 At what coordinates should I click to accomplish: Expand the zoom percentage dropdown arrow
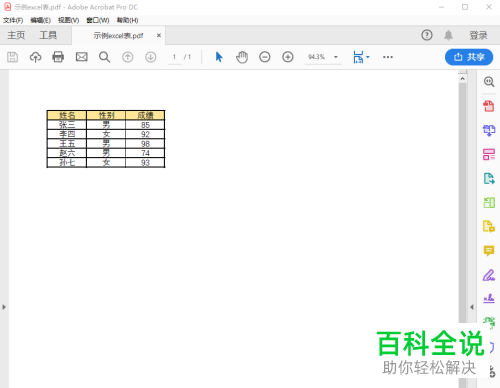pos(336,57)
